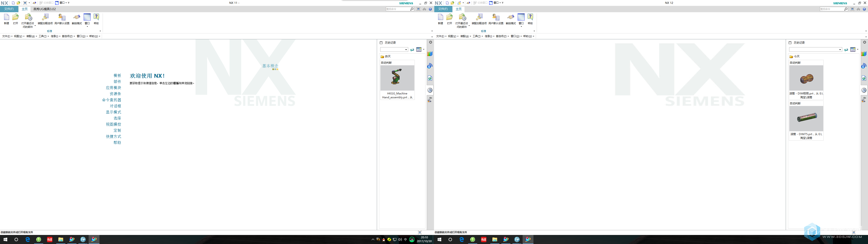Open web browser tab in NX 11 resource bar
Image resolution: width=868 pixels, height=244 pixels.
[430, 78]
